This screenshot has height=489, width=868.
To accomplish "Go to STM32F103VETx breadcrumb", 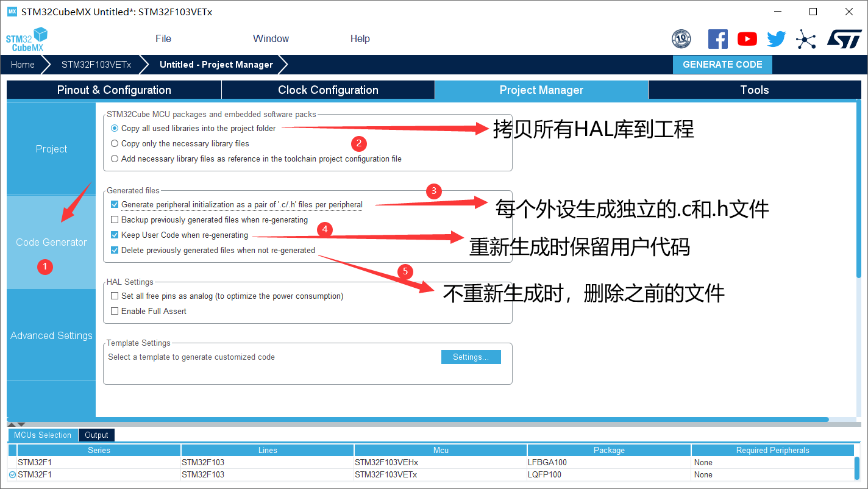I will coord(96,65).
